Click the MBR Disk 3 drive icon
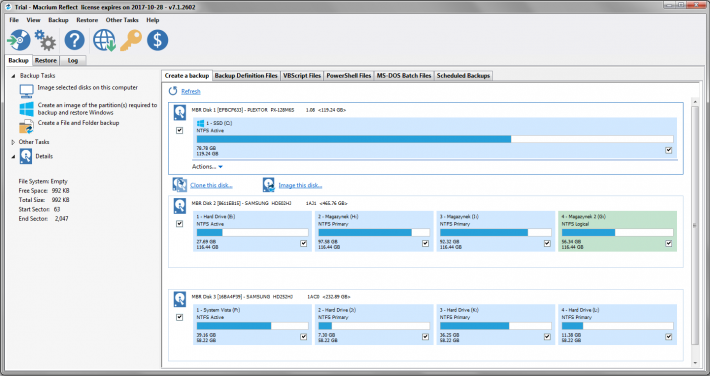The image size is (710, 376). coord(180,299)
